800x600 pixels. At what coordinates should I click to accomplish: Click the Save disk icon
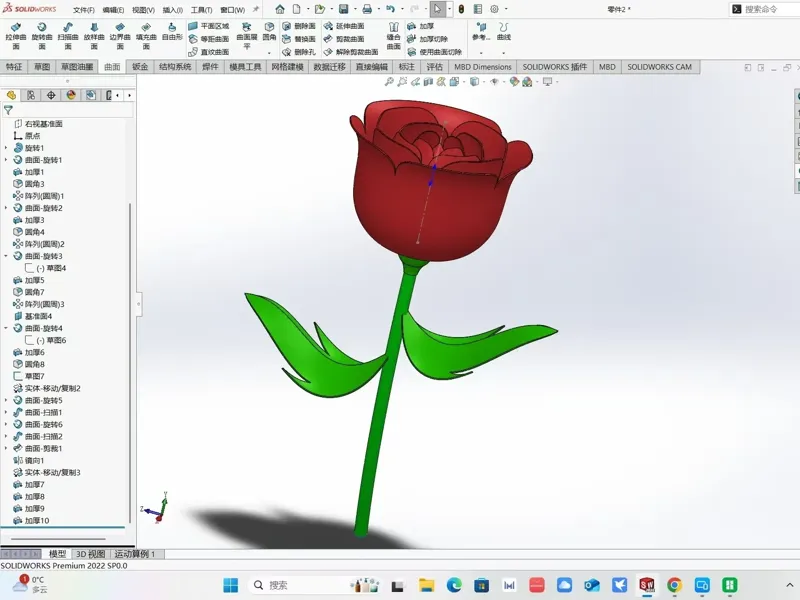coord(343,9)
